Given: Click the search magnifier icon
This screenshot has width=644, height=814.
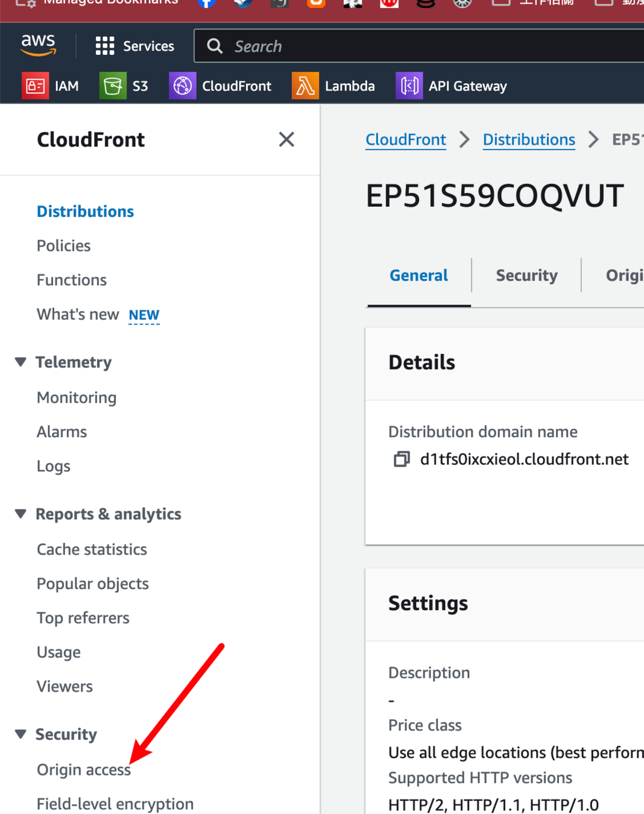Looking at the screenshot, I should coord(215,46).
